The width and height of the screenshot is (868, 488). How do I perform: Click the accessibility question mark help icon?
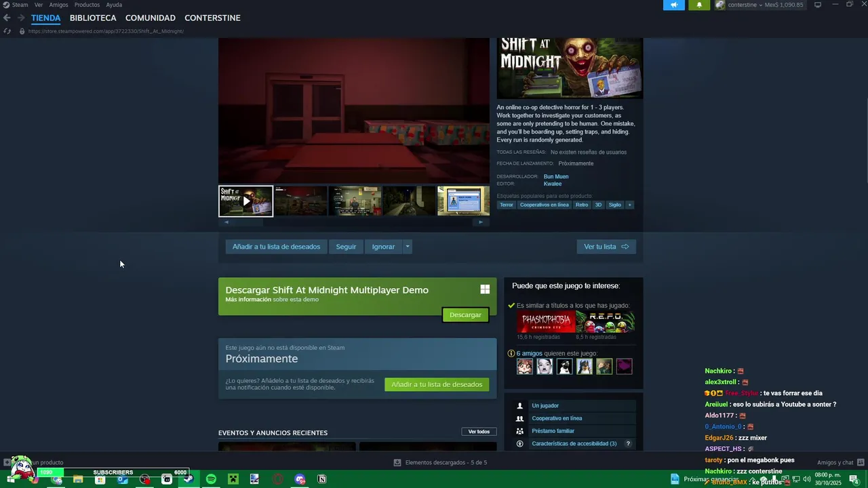pyautogui.click(x=628, y=444)
